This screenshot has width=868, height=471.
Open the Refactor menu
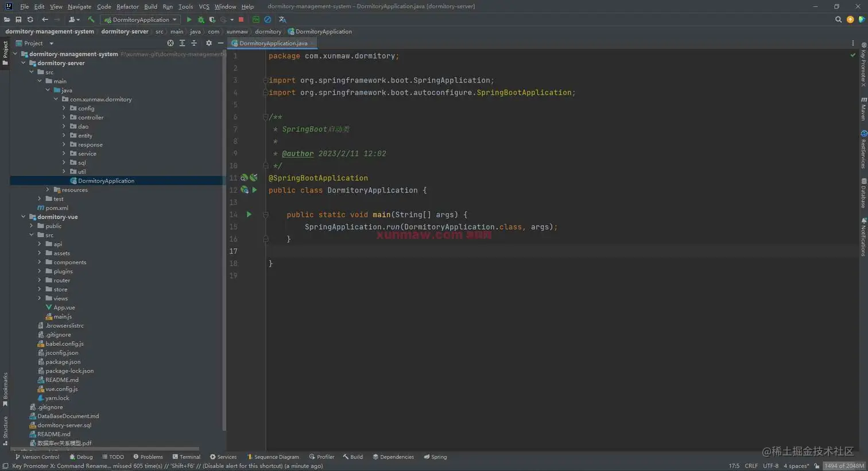[127, 6]
